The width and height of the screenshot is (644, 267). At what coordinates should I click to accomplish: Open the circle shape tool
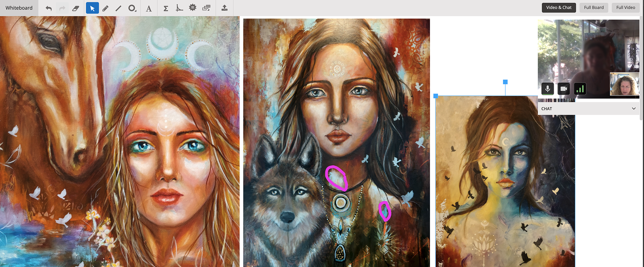coord(132,8)
